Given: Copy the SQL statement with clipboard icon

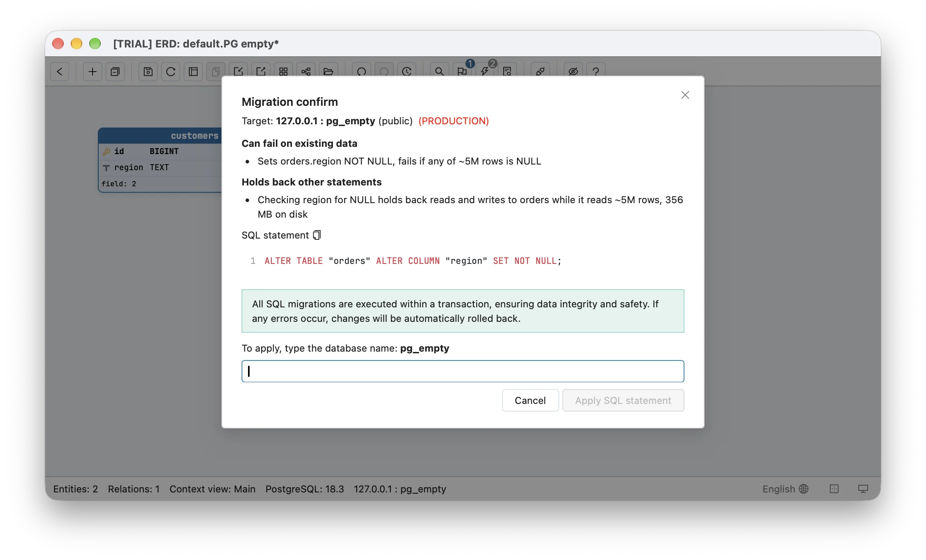Looking at the screenshot, I should click(317, 235).
